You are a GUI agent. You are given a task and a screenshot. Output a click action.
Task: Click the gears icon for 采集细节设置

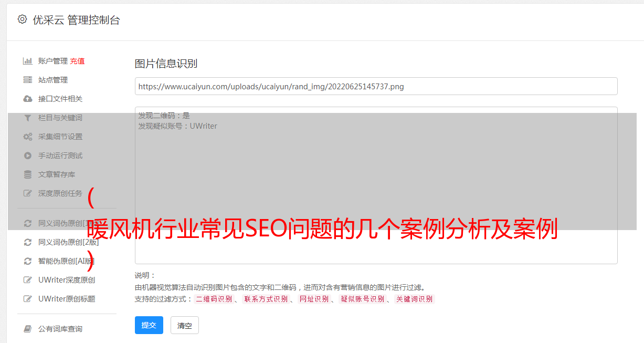pos(28,137)
